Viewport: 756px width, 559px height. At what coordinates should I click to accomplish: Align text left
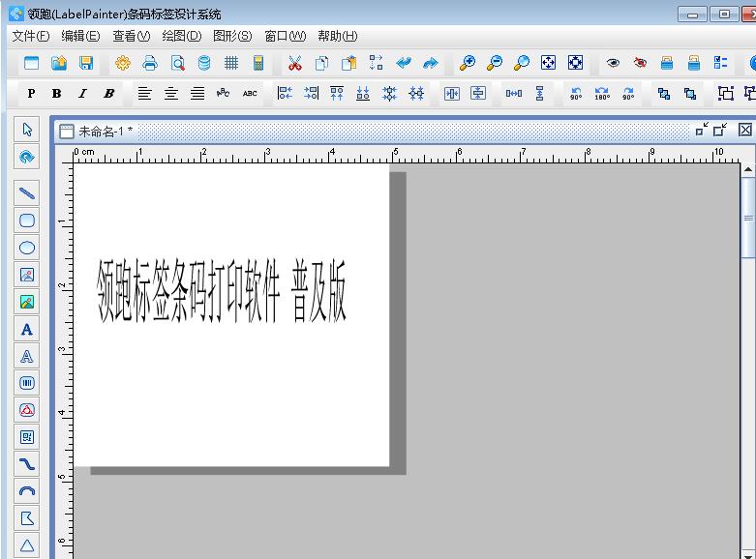pyautogui.click(x=144, y=94)
